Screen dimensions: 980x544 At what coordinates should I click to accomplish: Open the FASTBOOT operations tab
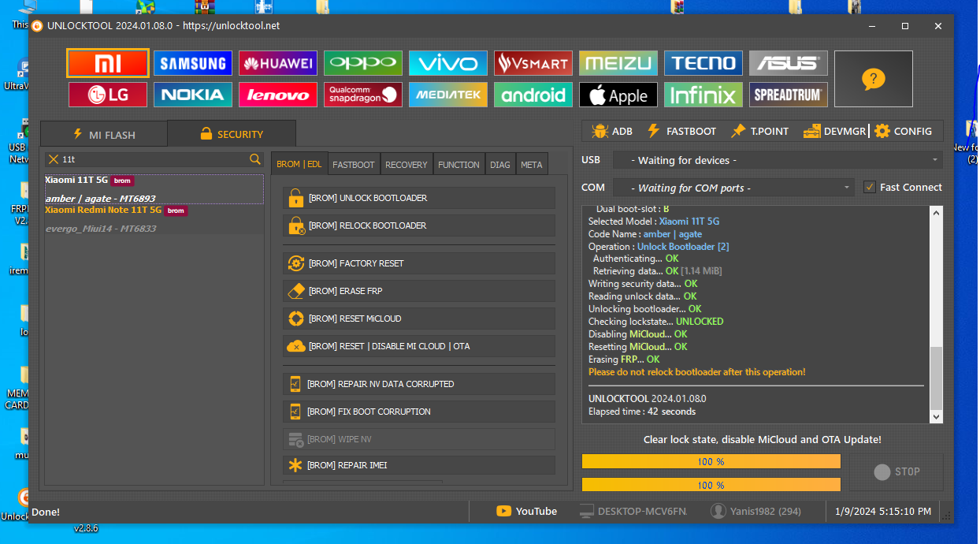click(354, 164)
